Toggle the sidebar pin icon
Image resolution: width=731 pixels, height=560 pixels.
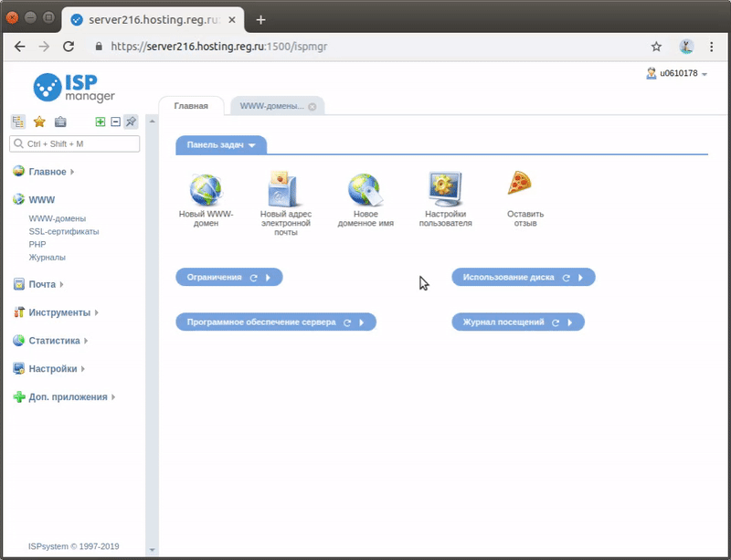tap(131, 122)
